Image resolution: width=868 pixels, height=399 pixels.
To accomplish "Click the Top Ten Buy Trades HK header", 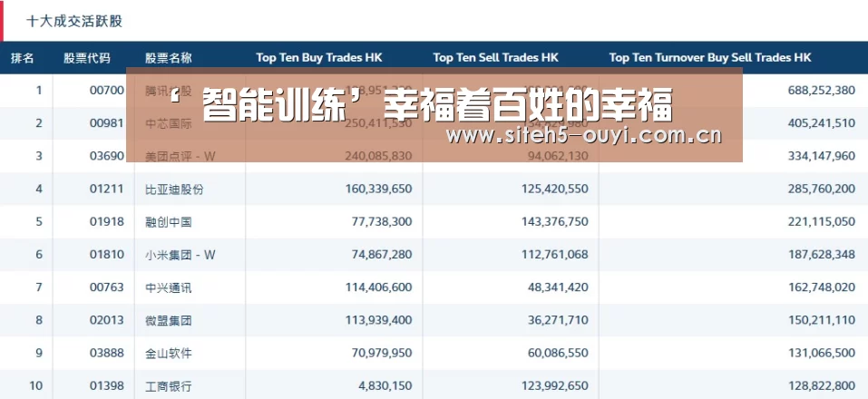I will point(319,57).
